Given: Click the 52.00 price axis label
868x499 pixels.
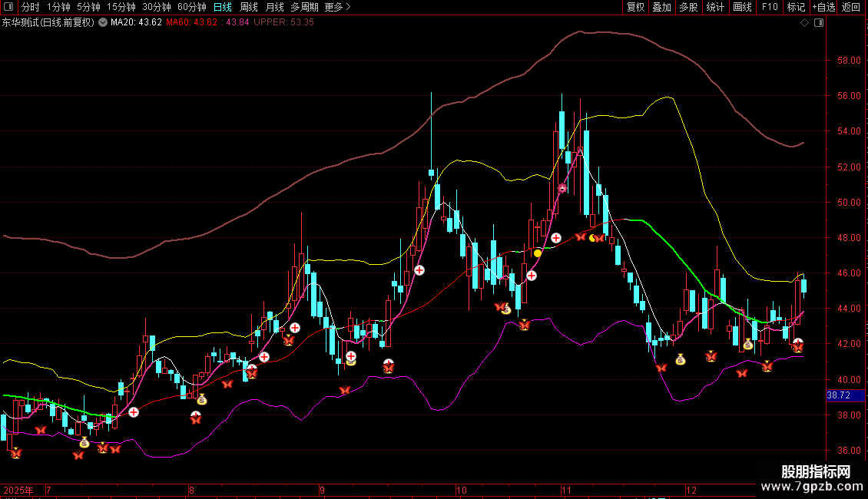Looking at the screenshot, I should point(849,167).
